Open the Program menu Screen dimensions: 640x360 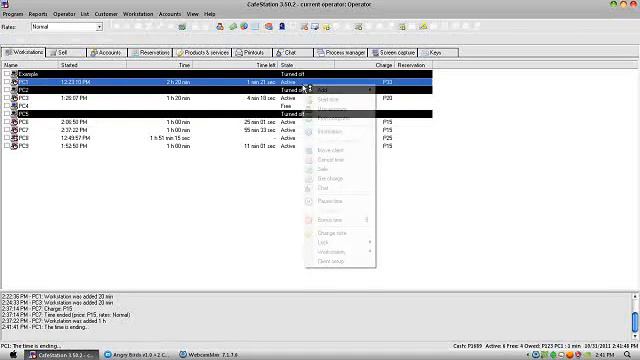pyautogui.click(x=13, y=14)
